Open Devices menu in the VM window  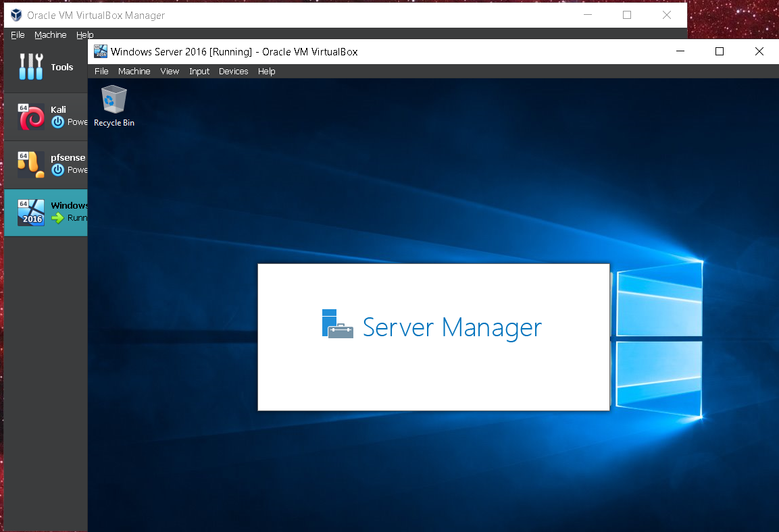point(234,71)
